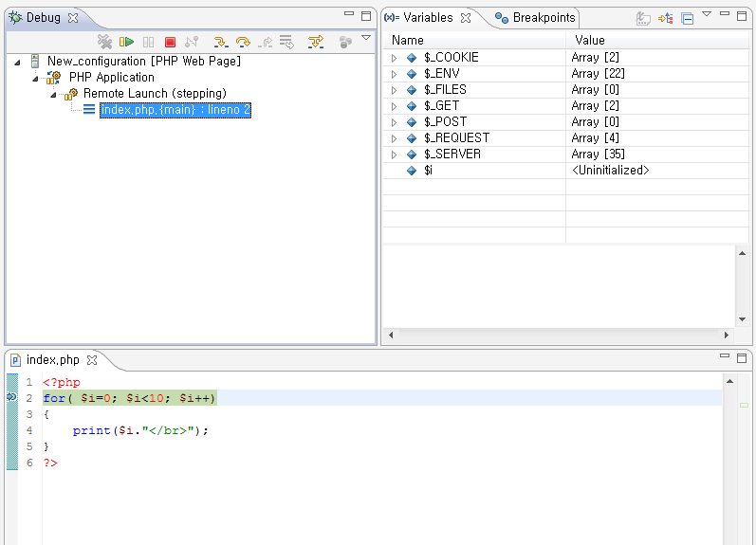Click the Step Into icon

(221, 42)
